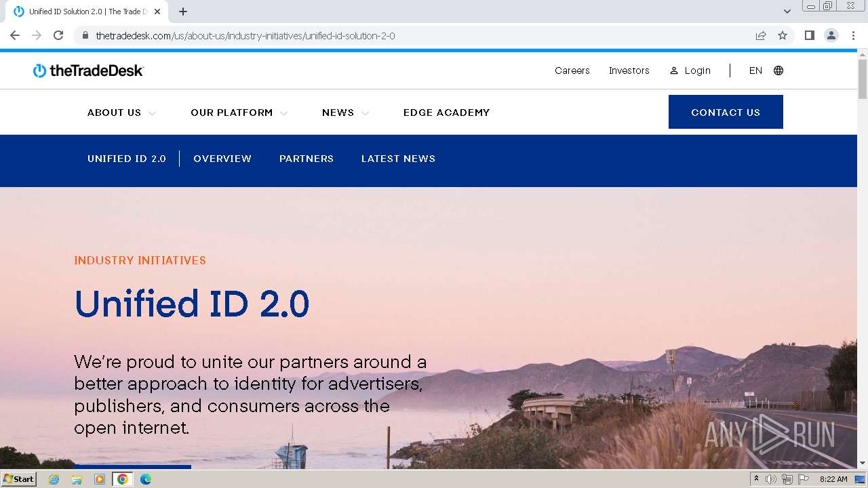Click the INDUSTRY INITIATIVES label
The width and height of the screenshot is (868, 488).
coord(140,260)
